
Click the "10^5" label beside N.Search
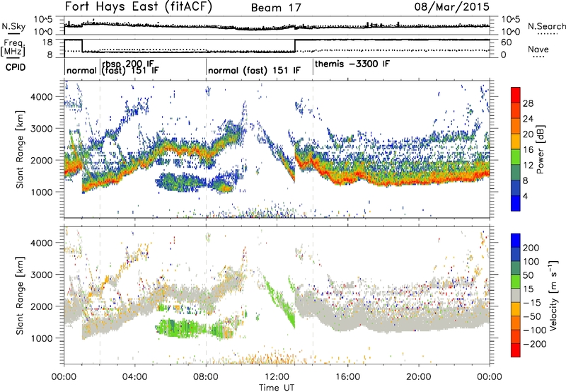coord(511,19)
